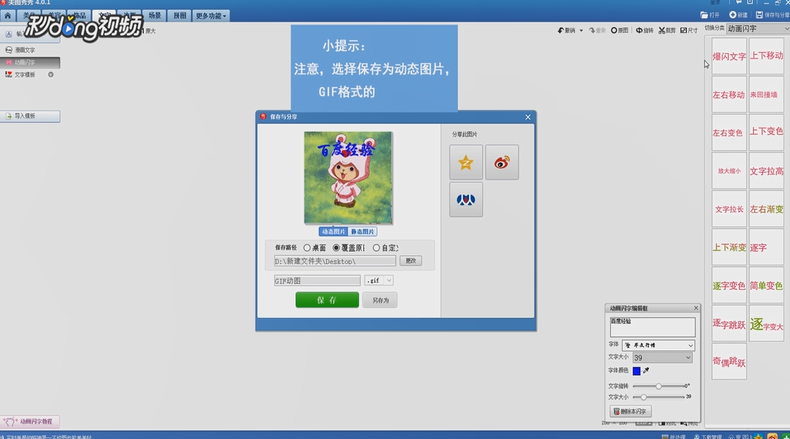Screen dimensions: 790x439
Task: Click the green 保存 button
Action: pos(327,300)
